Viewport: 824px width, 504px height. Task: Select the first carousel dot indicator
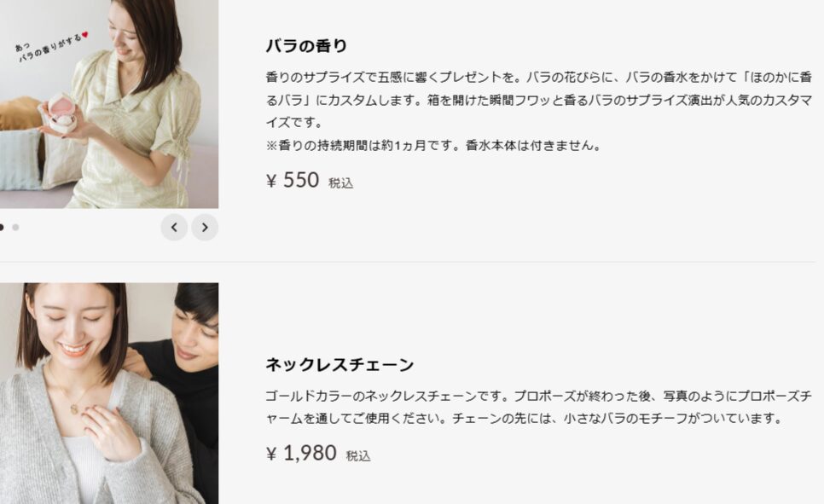2,227
